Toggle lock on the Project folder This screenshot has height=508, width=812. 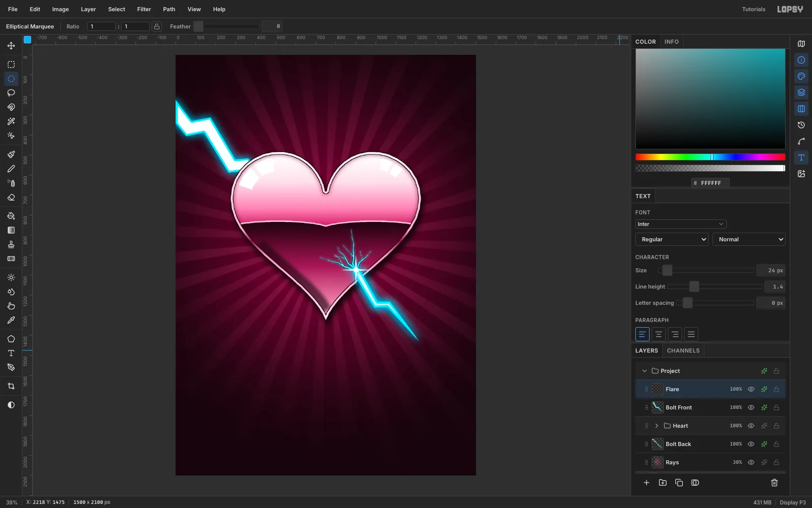coord(776,371)
